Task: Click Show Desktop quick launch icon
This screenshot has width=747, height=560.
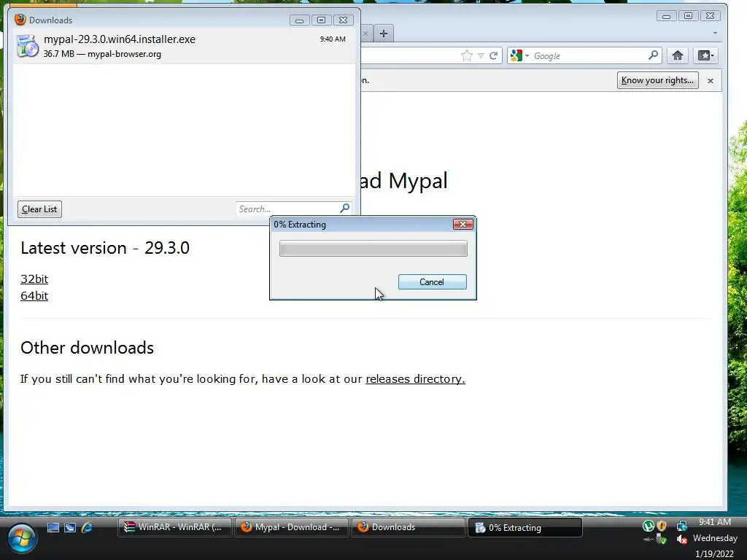Action: point(53,527)
